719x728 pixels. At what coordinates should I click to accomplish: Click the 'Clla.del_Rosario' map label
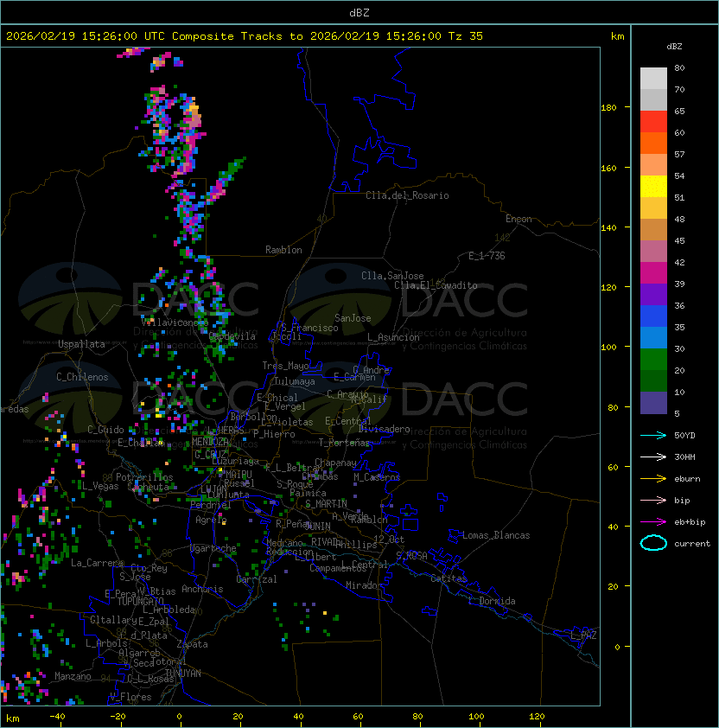[407, 195]
